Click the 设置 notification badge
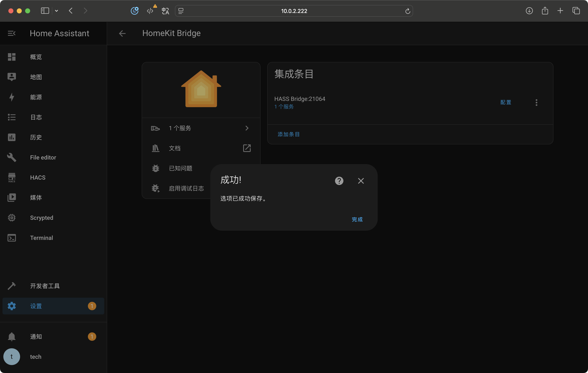This screenshot has width=588, height=373. point(92,306)
